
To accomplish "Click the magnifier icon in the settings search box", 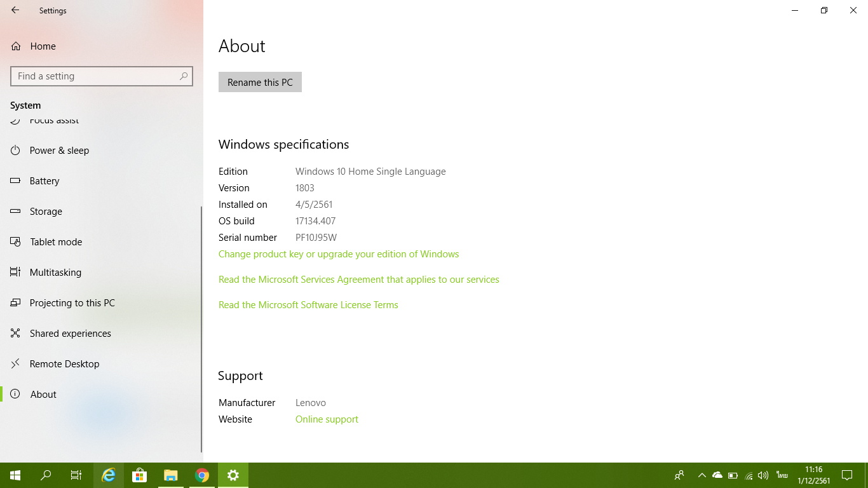I will tap(184, 76).
